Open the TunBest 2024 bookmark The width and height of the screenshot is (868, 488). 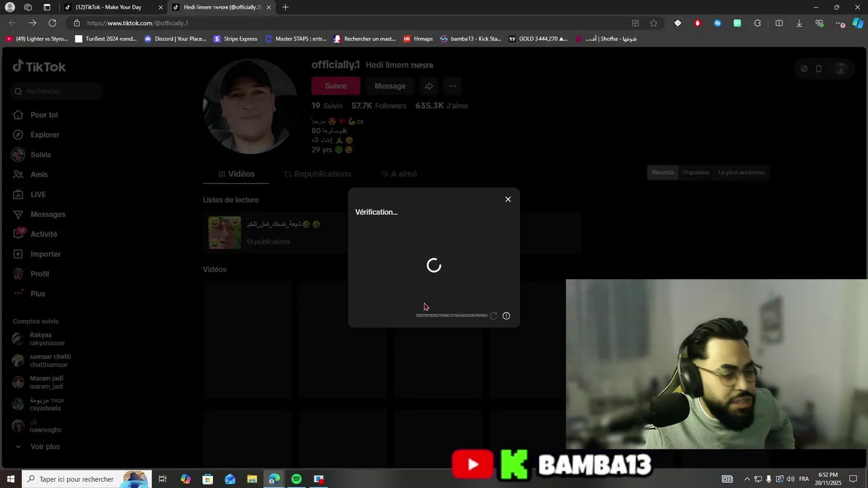pyautogui.click(x=106, y=39)
